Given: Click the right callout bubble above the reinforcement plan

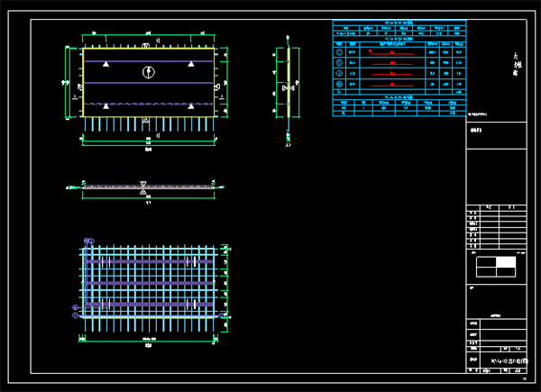Looking at the screenshot, I should point(91,241).
